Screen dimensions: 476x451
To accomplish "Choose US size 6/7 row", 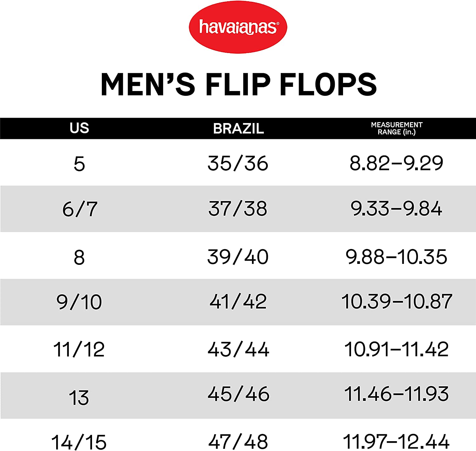I will (x=80, y=209).
